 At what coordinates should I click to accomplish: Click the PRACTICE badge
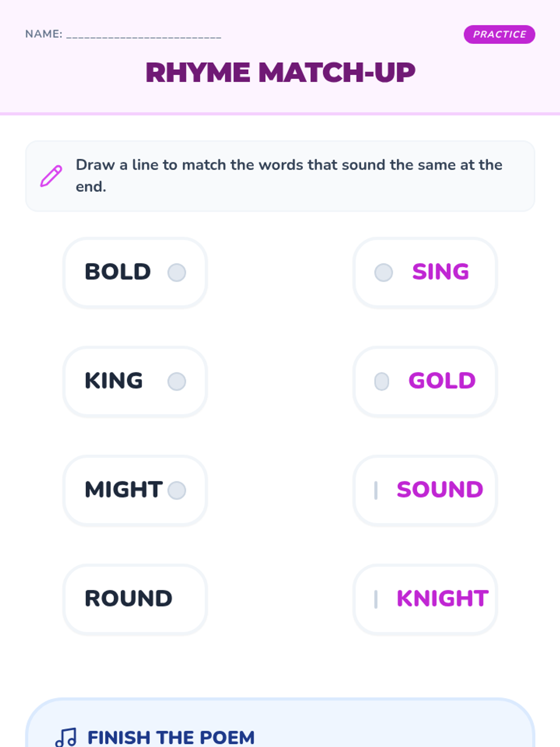coord(499,35)
